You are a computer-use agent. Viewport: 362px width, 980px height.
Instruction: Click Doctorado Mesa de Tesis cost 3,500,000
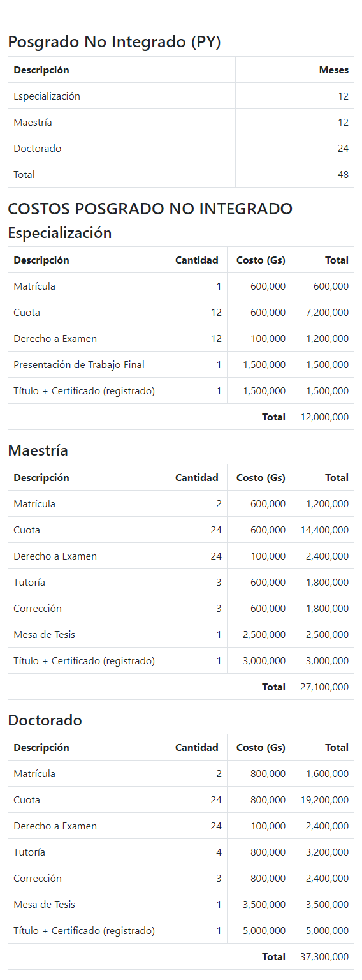pos(264,905)
